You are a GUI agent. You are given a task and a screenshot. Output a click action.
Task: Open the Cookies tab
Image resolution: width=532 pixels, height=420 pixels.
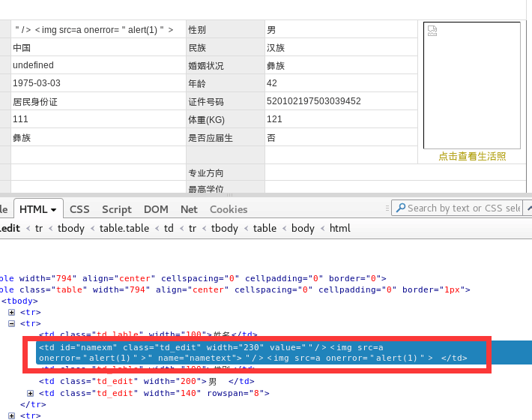coord(229,209)
